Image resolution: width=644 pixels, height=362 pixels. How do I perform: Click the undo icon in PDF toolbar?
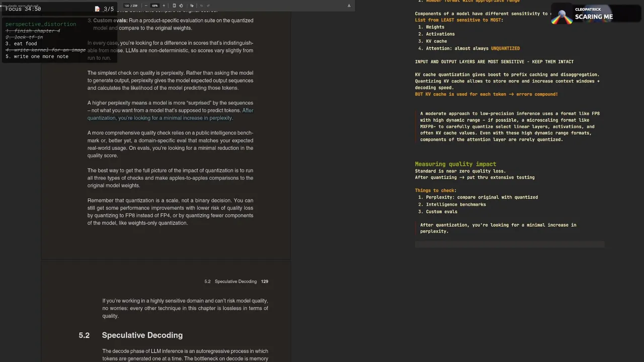click(x=201, y=6)
